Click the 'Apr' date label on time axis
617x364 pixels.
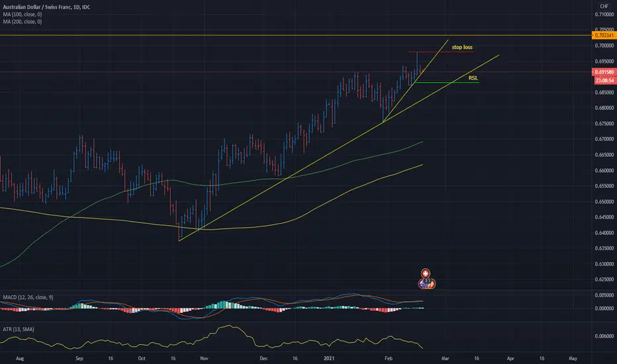[510, 359]
